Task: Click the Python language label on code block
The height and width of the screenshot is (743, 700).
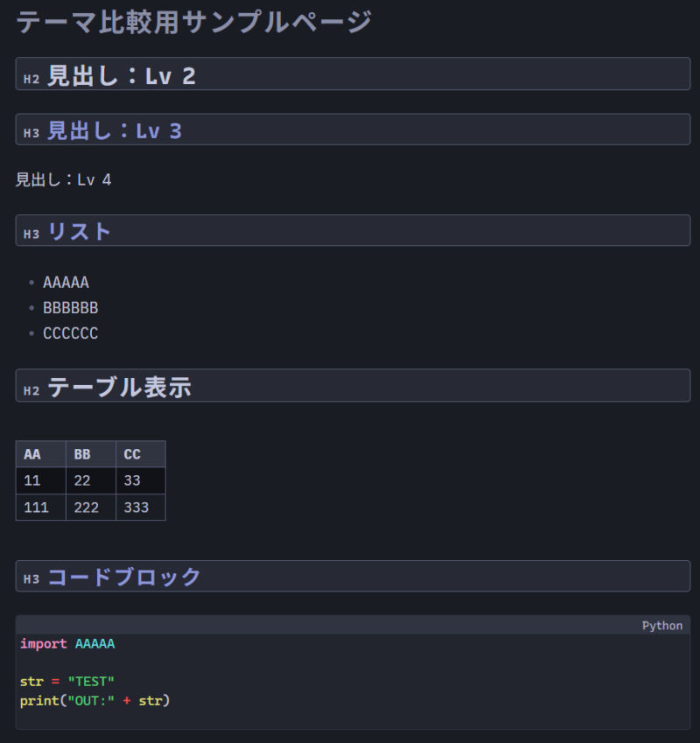Action: [x=661, y=626]
